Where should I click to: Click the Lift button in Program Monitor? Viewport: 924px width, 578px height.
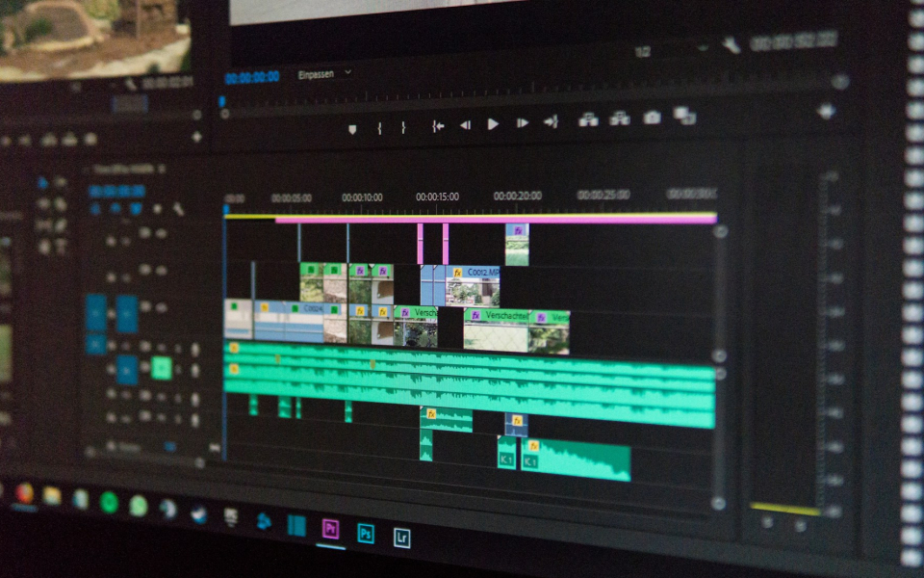pyautogui.click(x=588, y=119)
